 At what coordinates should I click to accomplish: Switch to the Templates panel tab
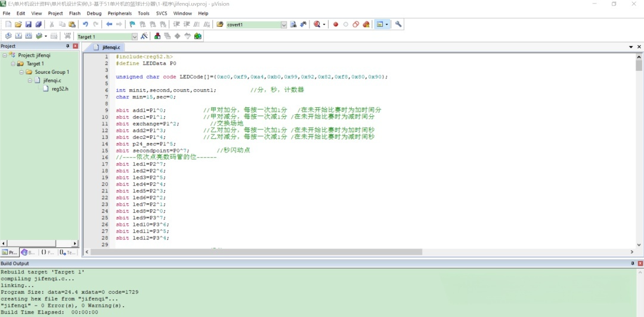click(68, 252)
